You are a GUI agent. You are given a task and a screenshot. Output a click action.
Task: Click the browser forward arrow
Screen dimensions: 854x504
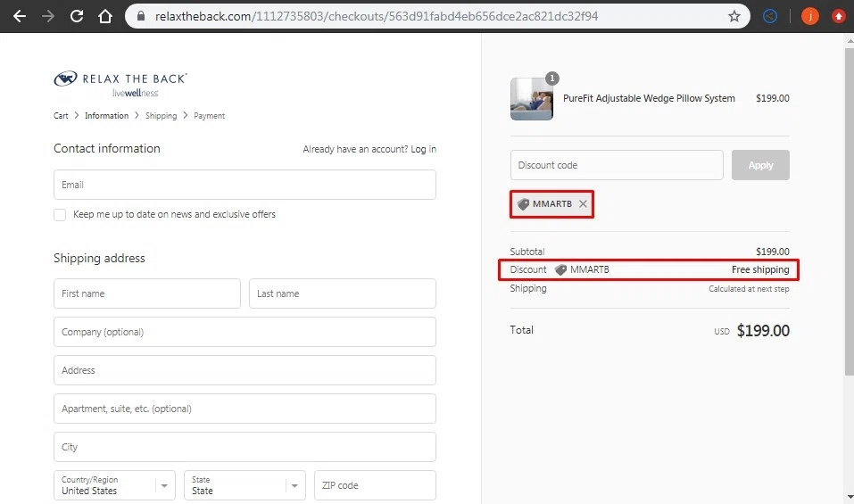click(48, 16)
